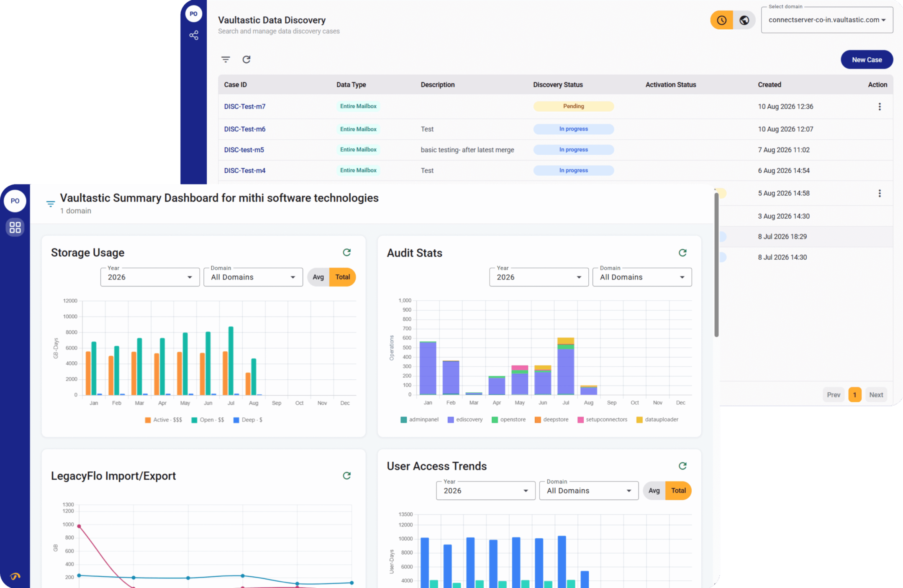The height and width of the screenshot is (588, 903).
Task: Click Entire Mailbox tag for DISC-Test-m4
Action: point(358,170)
